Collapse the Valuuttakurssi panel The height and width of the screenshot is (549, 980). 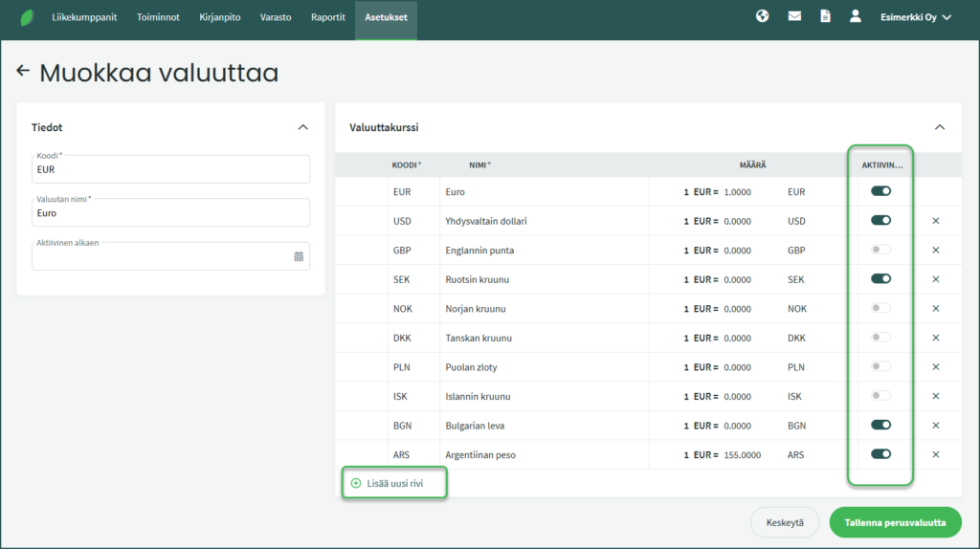[940, 127]
